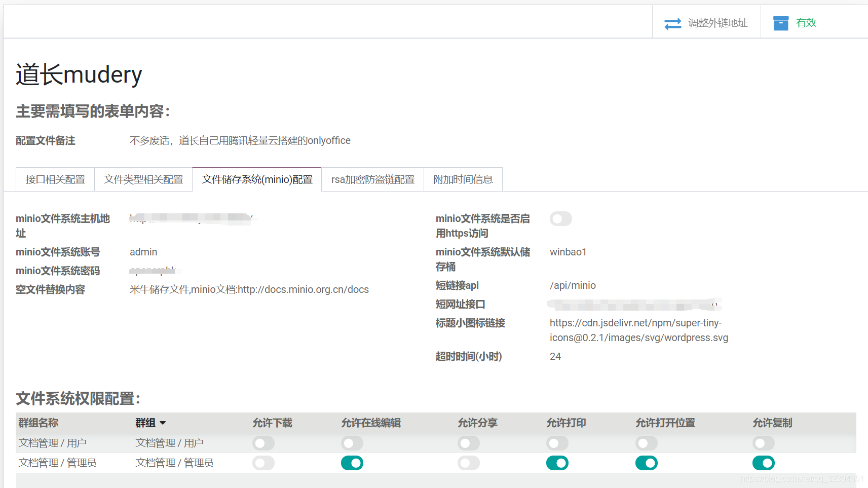Switch to the 接口相关配置 tab
The width and height of the screenshot is (868, 488).
click(x=55, y=179)
